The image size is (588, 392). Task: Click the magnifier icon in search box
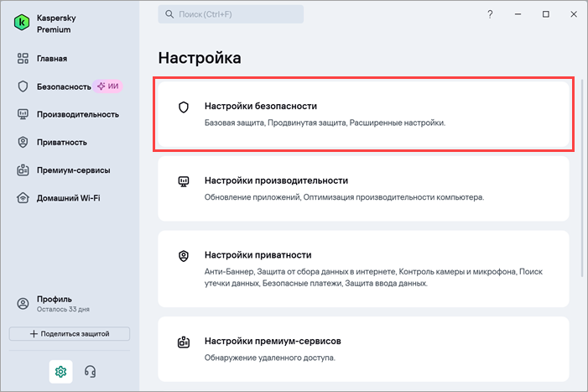(169, 14)
